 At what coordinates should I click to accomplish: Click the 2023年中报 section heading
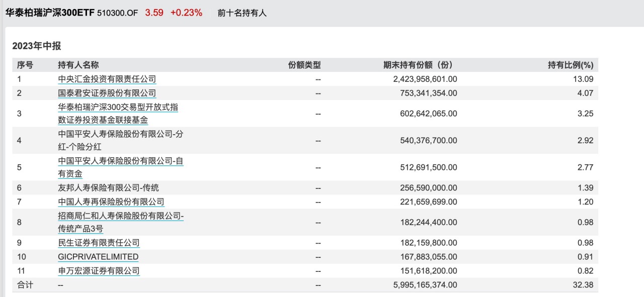(x=37, y=46)
